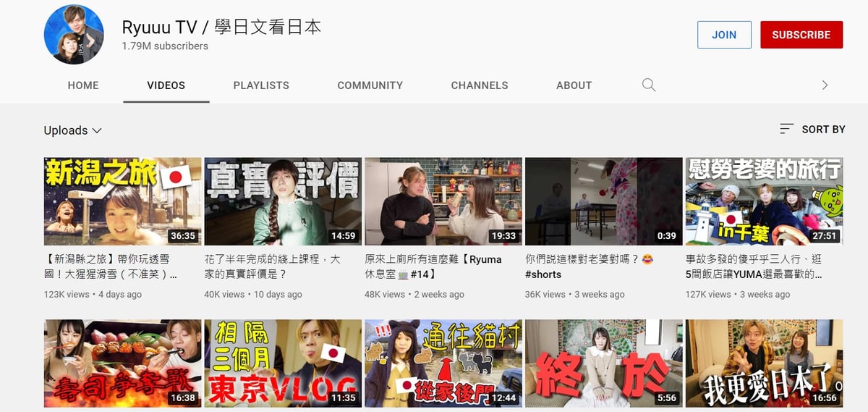
Task: Go to the Community tab
Action: pos(370,85)
